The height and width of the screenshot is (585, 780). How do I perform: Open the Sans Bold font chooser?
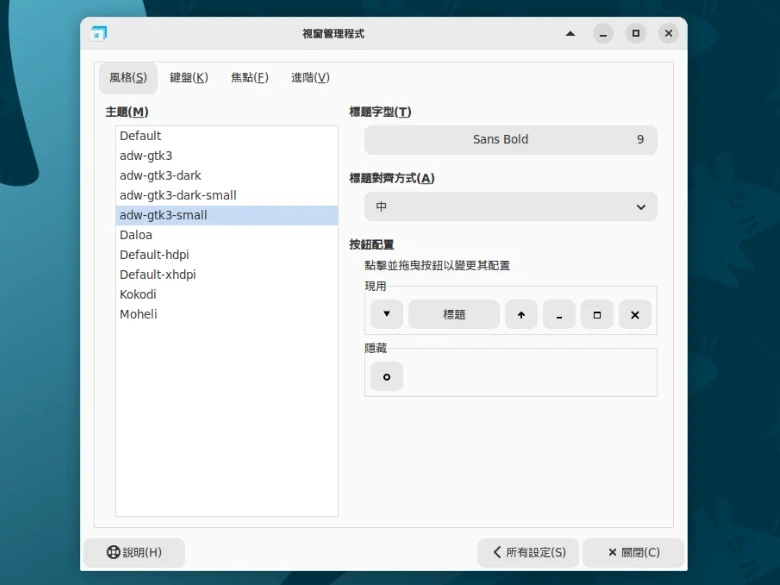(510, 140)
